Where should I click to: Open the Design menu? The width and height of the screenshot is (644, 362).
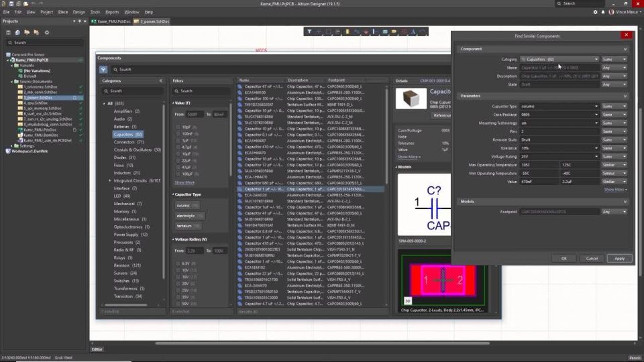(x=79, y=12)
